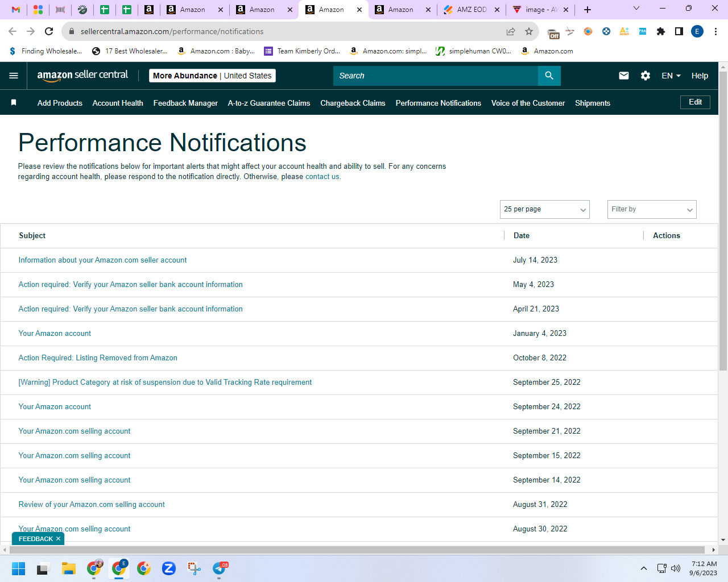
Task: Click the date 'July 14, 2023'
Action: 535,260
